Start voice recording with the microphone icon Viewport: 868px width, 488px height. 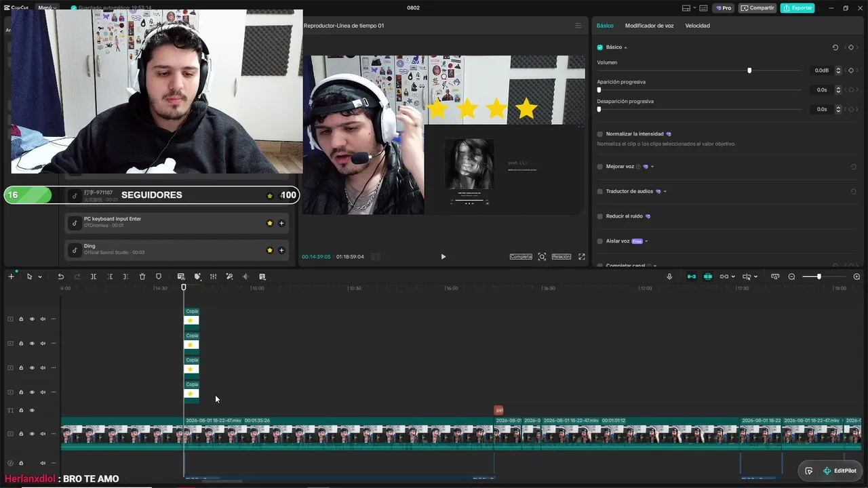pyautogui.click(x=669, y=277)
